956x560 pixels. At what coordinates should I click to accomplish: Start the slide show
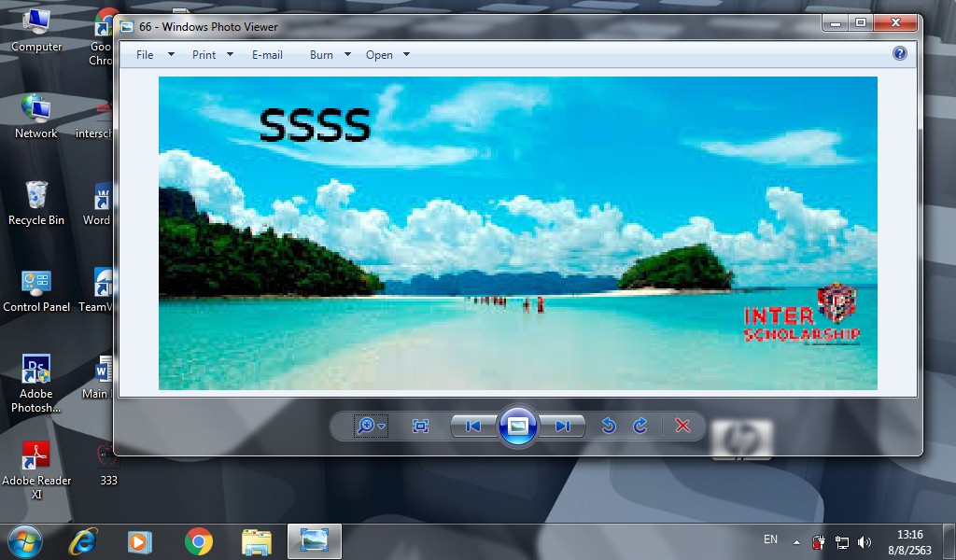click(x=518, y=426)
